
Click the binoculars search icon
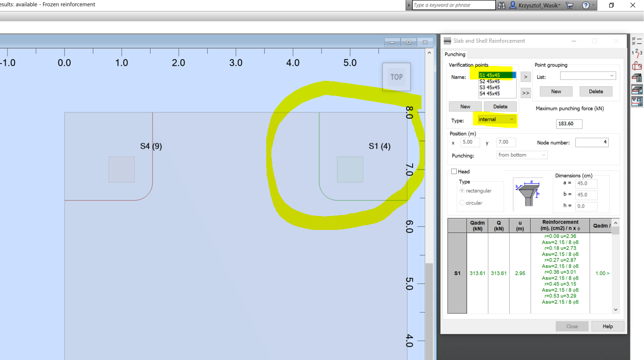[502, 5]
